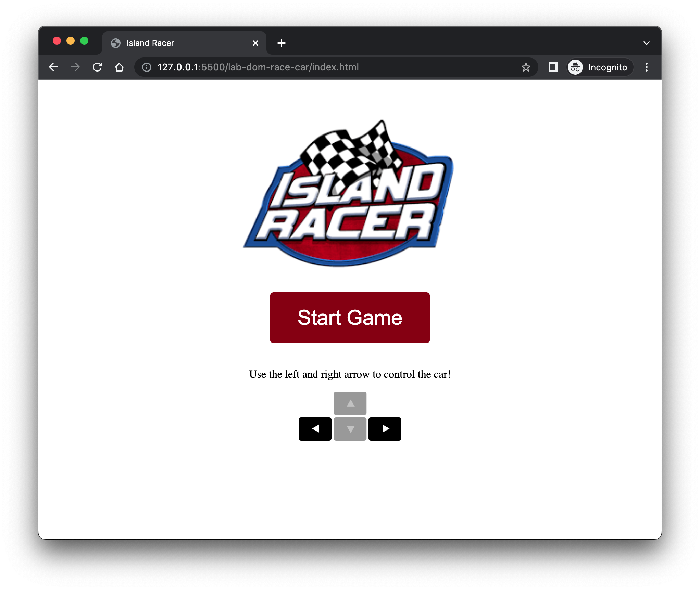The width and height of the screenshot is (700, 590).
Task: Bookmark the page with the star icon
Action: 526,67
